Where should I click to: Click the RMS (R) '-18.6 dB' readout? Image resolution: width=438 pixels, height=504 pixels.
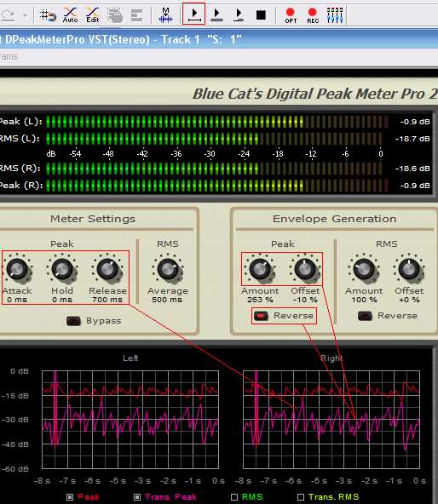[412, 169]
